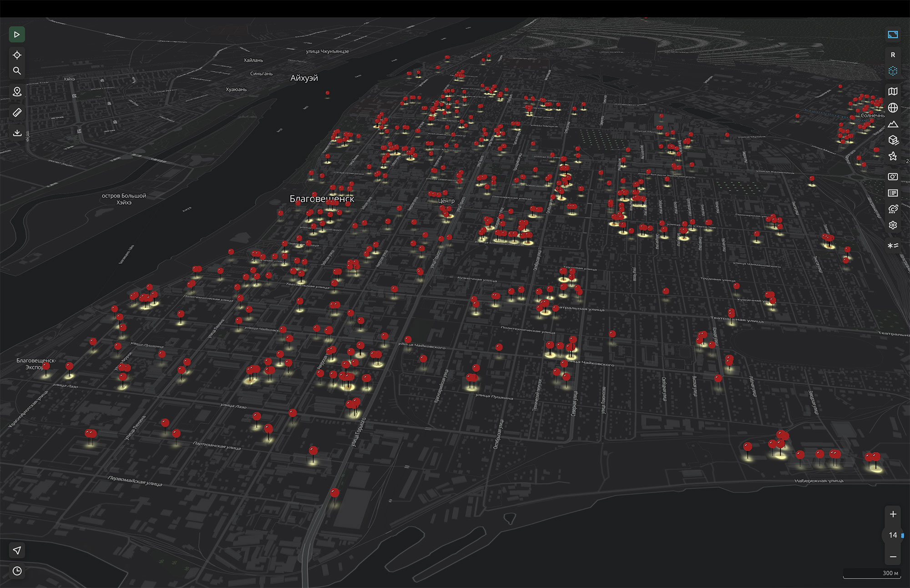
Task: Open the star favorites panel
Action: pos(893,156)
